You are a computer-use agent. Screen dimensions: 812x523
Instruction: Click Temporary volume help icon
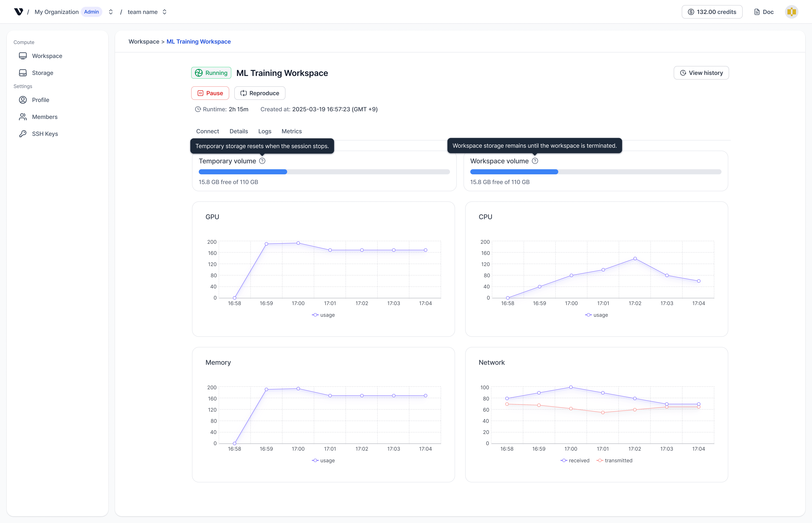262,161
